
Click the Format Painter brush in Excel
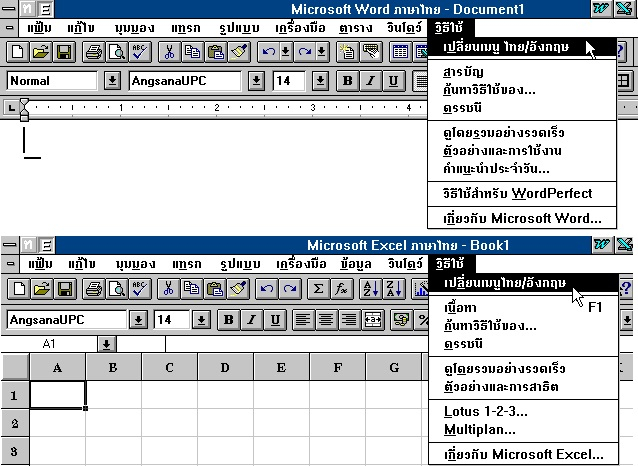click(x=238, y=289)
